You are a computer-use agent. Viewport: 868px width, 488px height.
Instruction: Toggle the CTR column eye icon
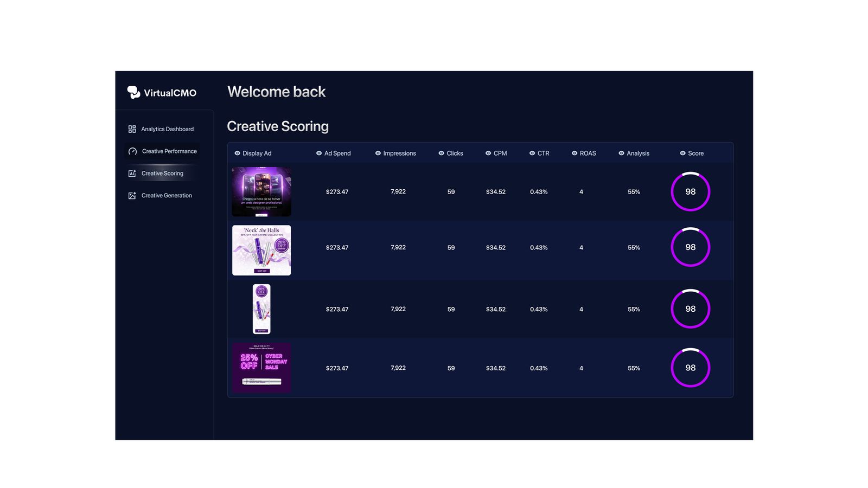[532, 153]
